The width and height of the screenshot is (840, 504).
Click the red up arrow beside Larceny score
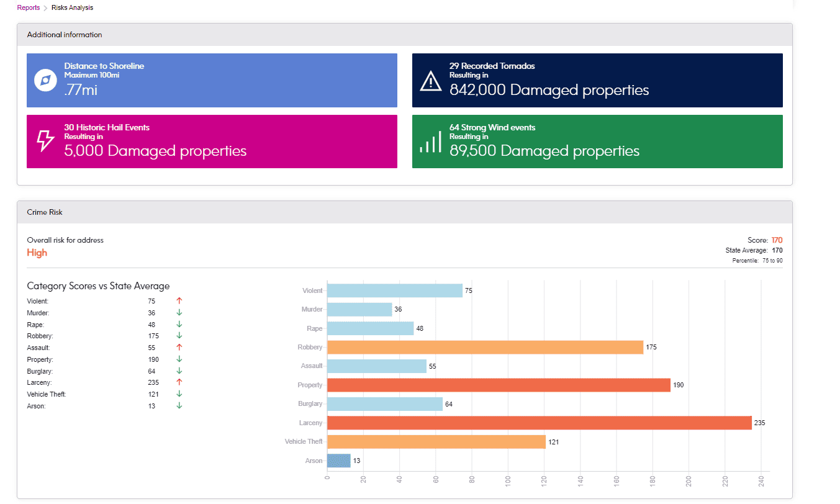click(x=179, y=382)
